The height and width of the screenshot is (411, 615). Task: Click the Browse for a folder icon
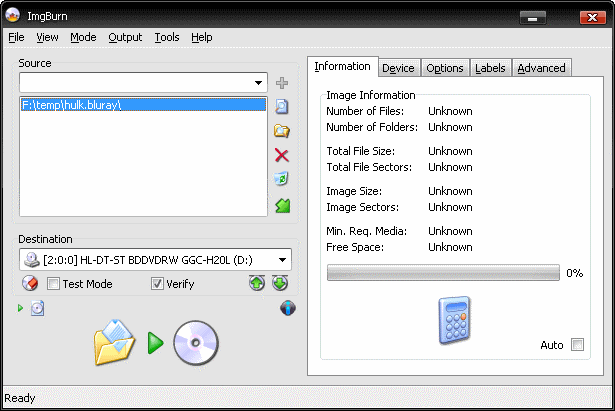(x=282, y=131)
